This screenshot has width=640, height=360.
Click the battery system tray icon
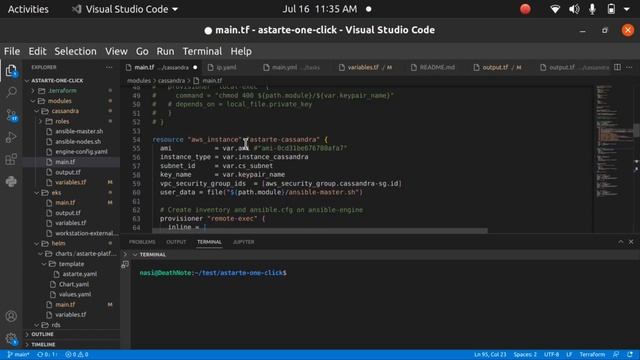[x=611, y=9]
